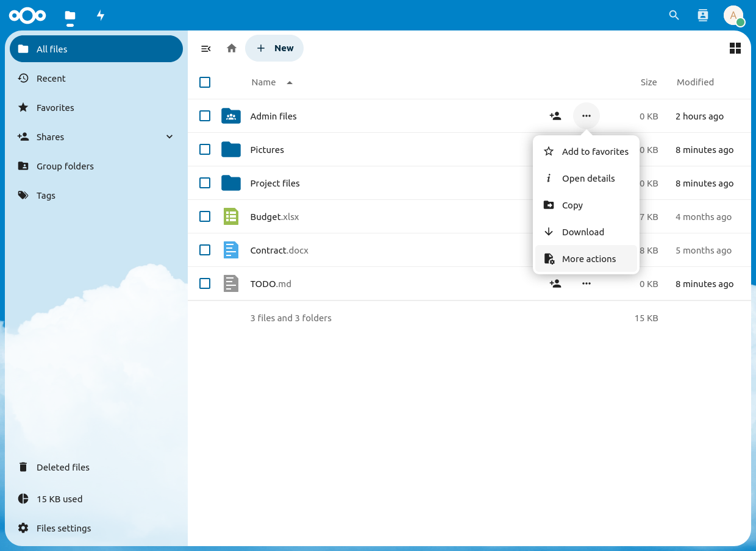Screen dimensions: 756x551
Task: Check the Contract.docx row checkbox
Action: 205,250
